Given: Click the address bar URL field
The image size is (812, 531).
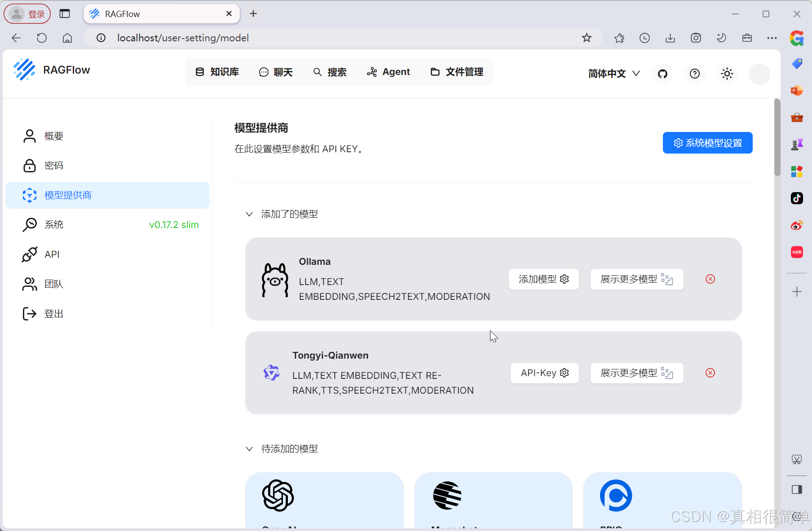Looking at the screenshot, I should 343,38.
